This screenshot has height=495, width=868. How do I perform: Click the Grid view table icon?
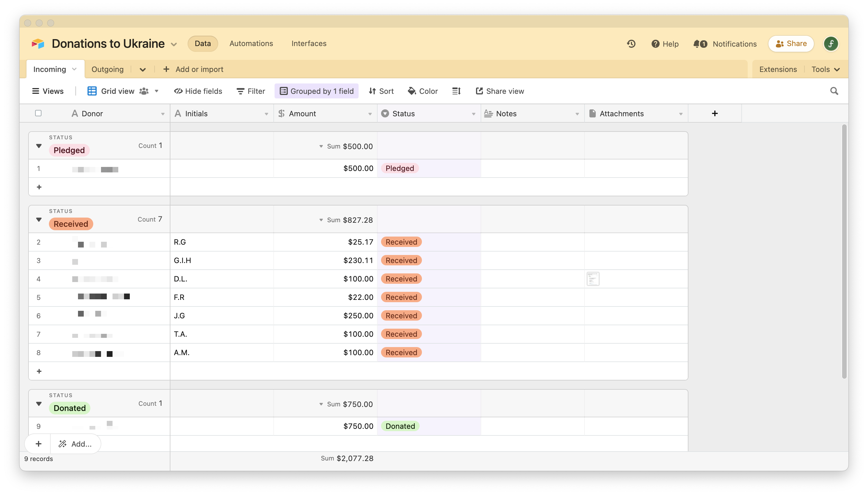tap(92, 91)
